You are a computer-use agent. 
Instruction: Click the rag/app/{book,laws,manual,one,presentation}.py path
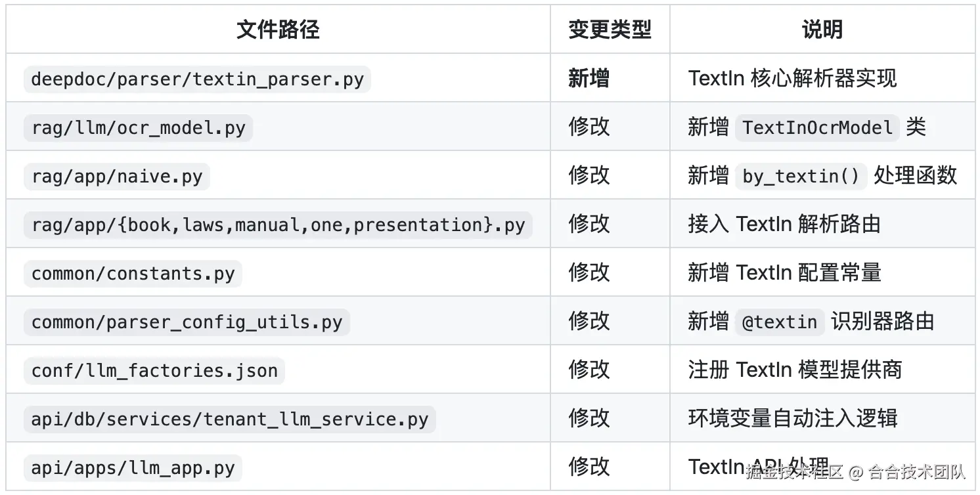click(278, 225)
